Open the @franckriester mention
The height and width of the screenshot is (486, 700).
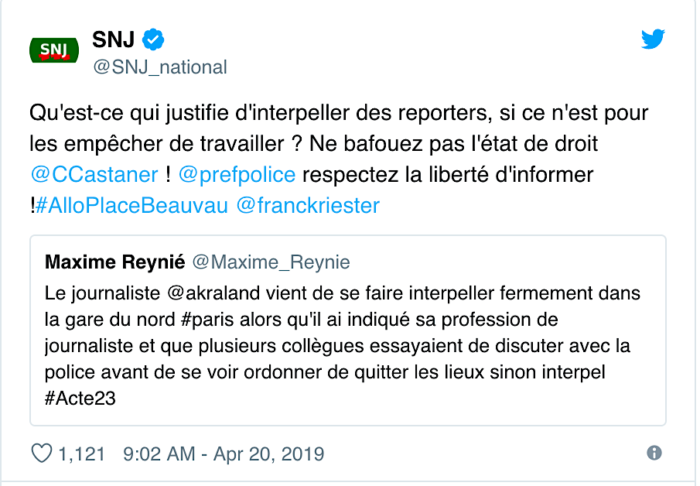[308, 206]
